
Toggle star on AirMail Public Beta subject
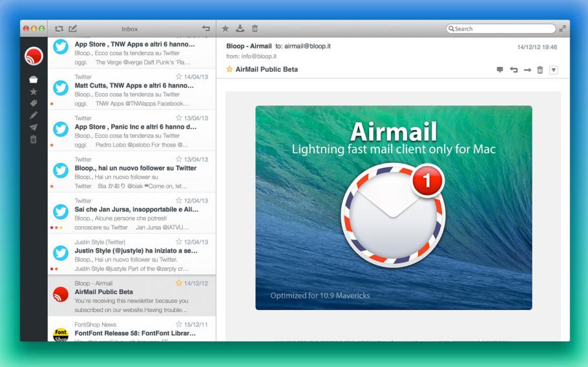click(229, 69)
